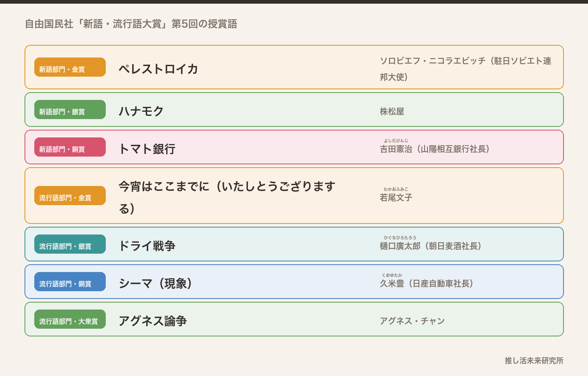
Task: Click the 流行語部門・銅賞 blue badge
Action: coord(70,282)
